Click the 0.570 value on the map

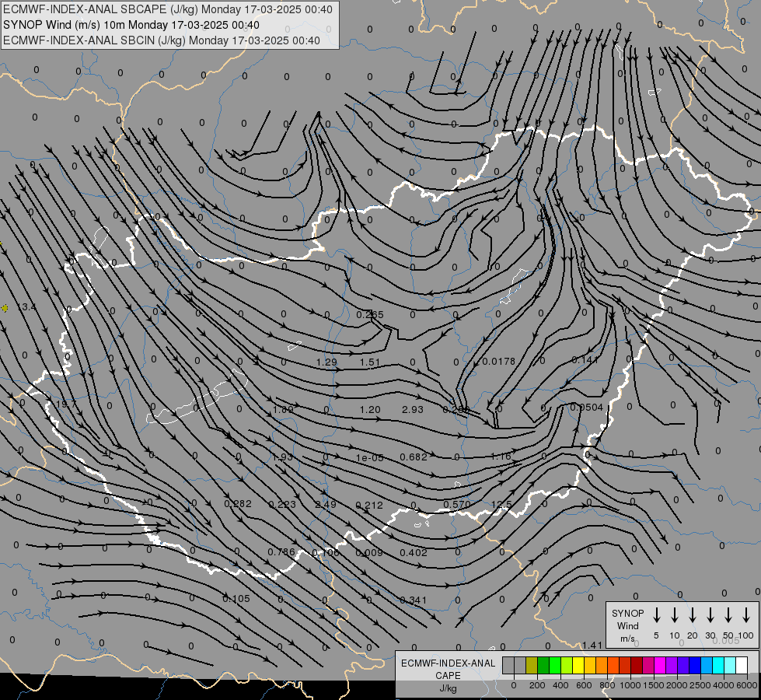click(457, 505)
